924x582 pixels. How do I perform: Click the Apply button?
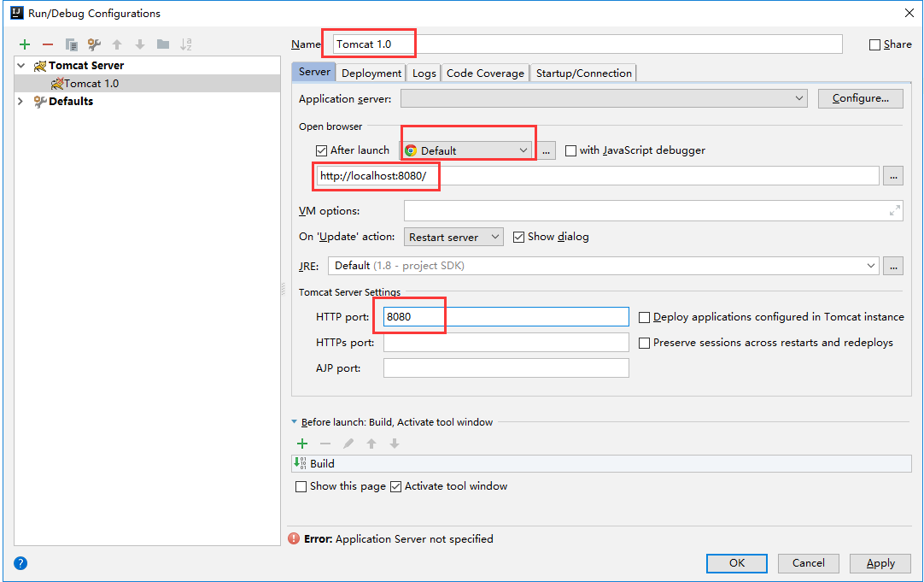point(880,563)
